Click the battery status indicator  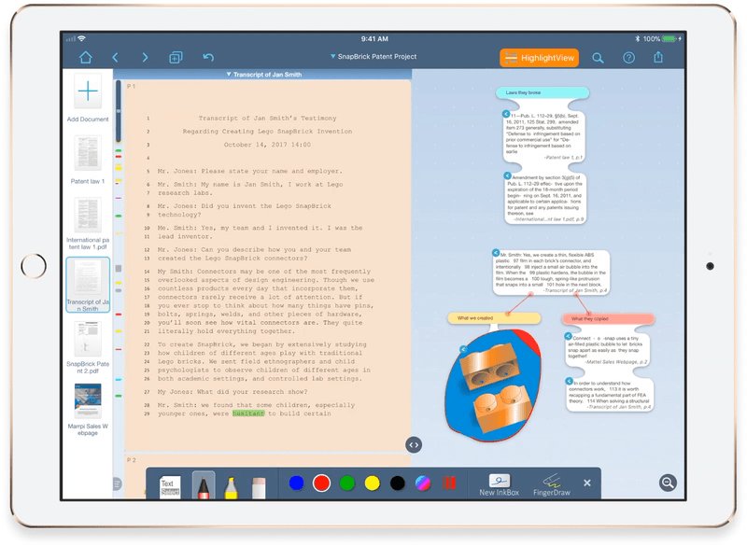pos(669,39)
